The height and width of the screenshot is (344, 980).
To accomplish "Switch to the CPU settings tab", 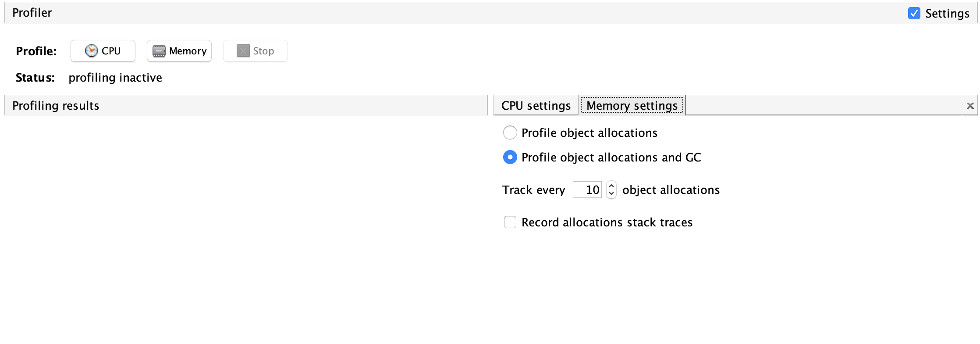I will (x=536, y=106).
